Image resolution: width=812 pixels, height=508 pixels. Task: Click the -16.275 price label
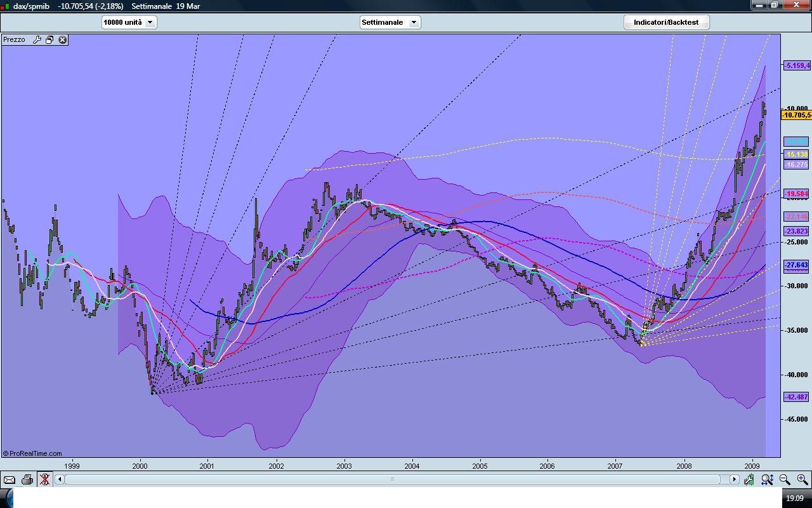[796, 164]
